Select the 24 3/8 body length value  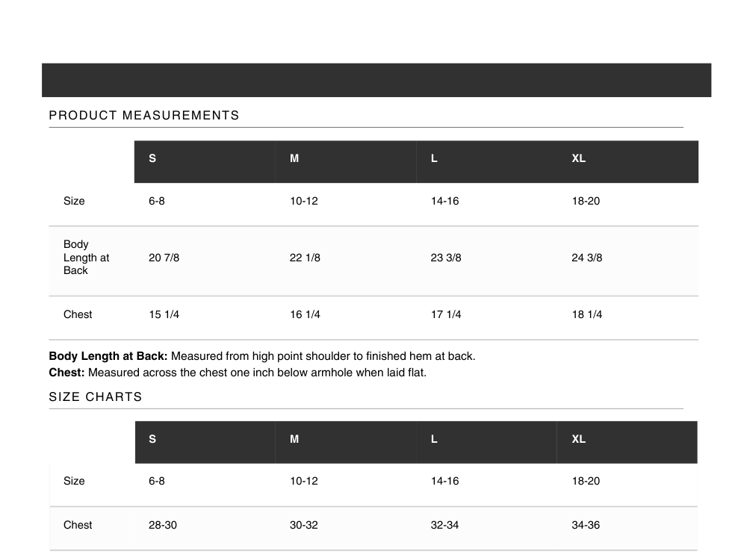(x=587, y=258)
